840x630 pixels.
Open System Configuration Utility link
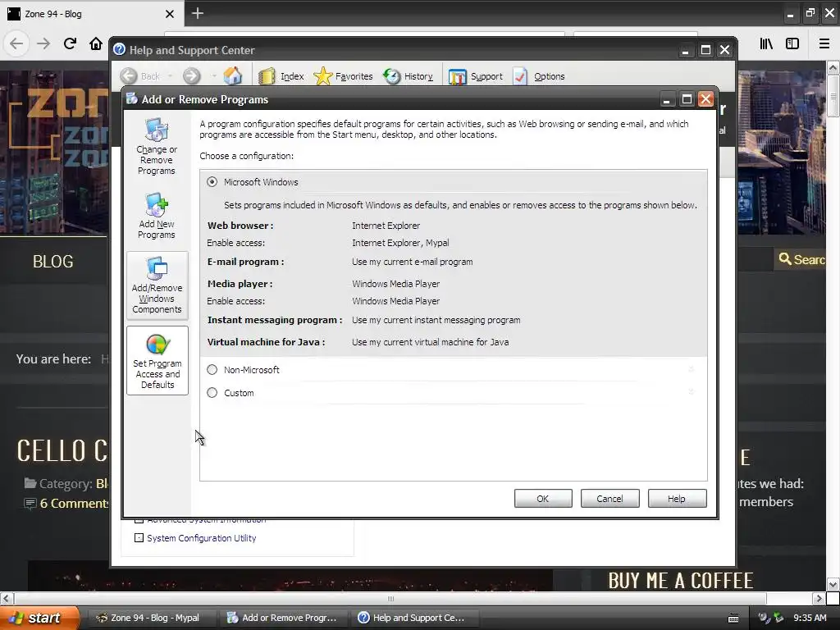coord(202,538)
